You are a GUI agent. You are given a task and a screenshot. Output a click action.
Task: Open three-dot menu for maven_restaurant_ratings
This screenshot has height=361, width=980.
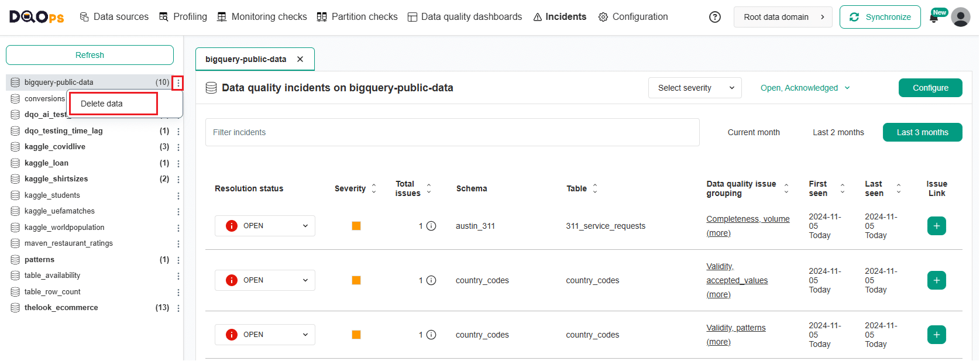178,243
